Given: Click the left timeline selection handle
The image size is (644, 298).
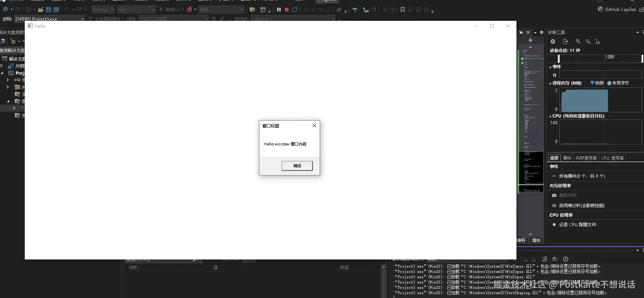Looking at the screenshot, I should tap(559, 58).
